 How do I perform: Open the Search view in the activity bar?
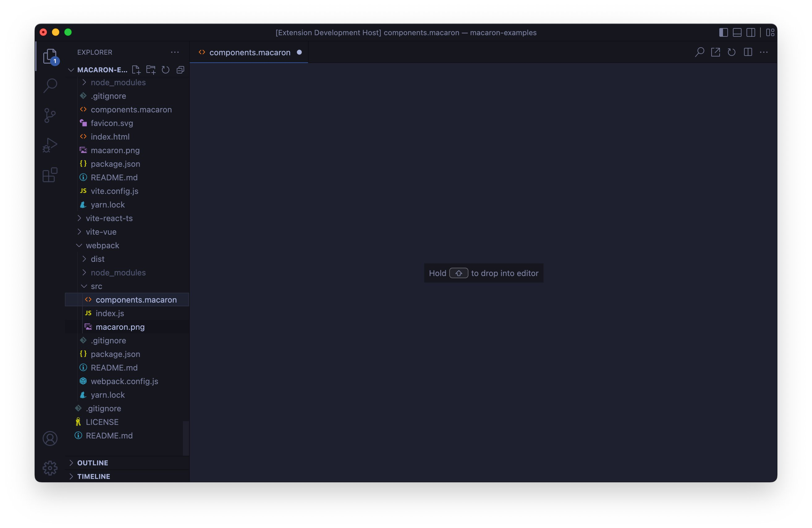(50, 85)
